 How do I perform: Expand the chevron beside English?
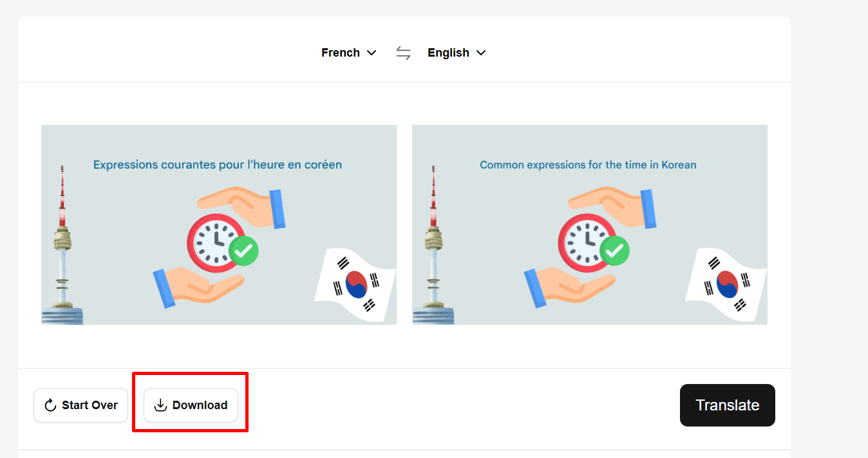tap(480, 53)
